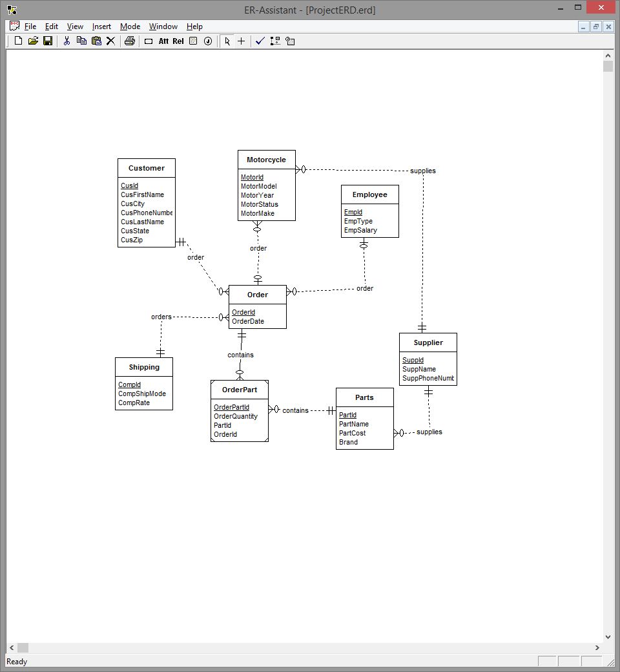Open the View menu
620x672 pixels.
click(x=75, y=26)
